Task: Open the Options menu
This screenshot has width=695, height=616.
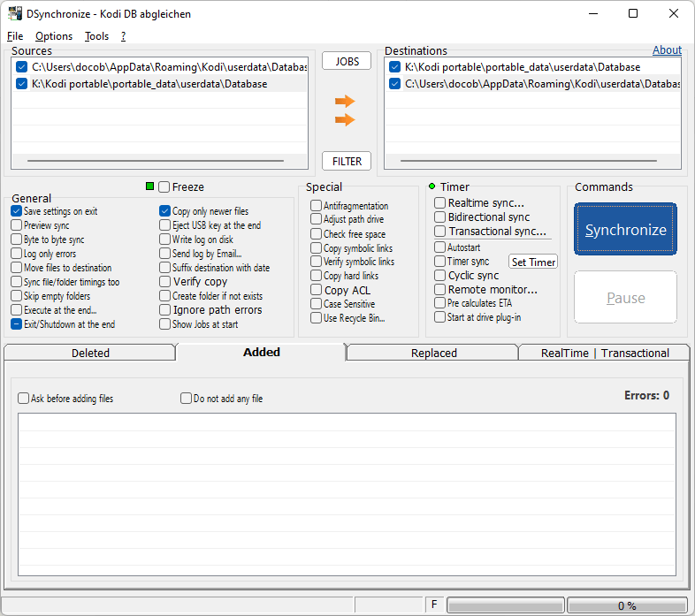Action: (x=54, y=36)
